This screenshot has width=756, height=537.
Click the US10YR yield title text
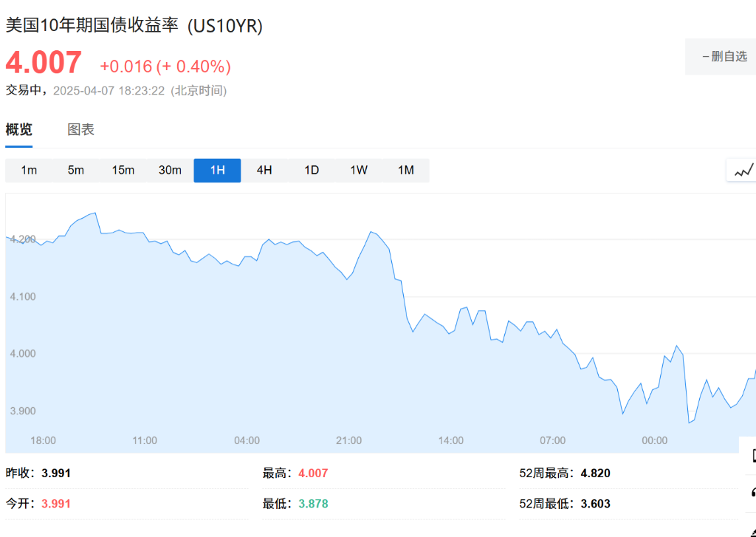click(134, 25)
